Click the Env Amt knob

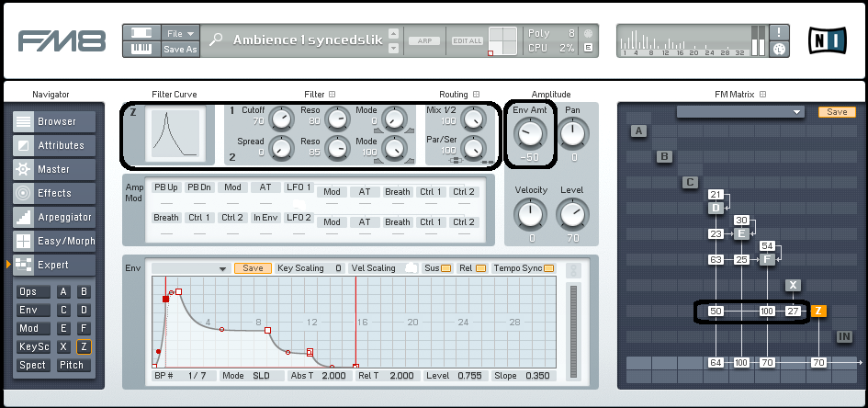tap(530, 137)
